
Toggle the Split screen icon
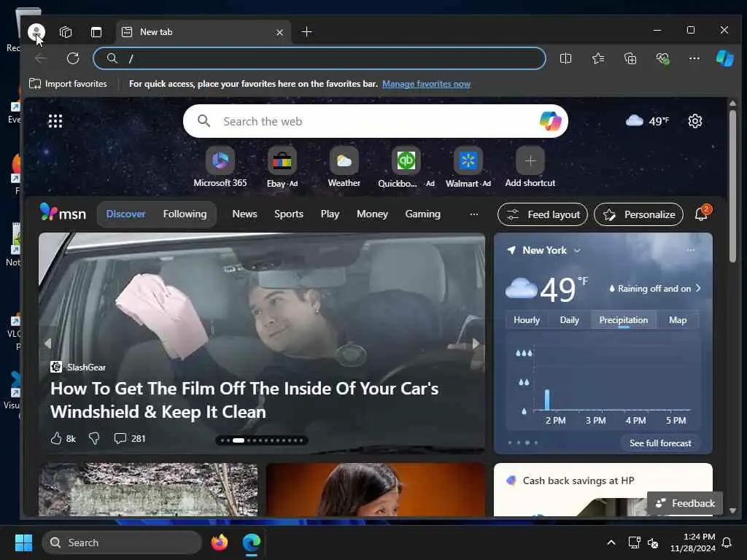click(x=565, y=58)
